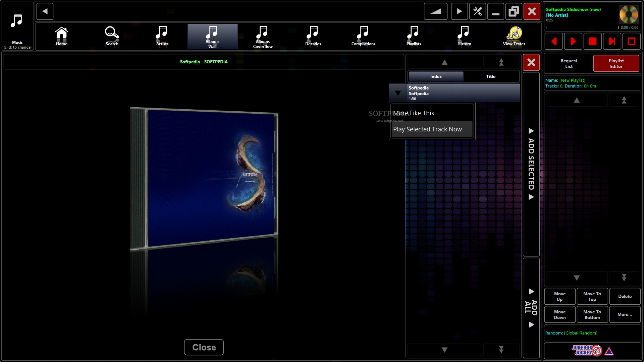Screen dimensions: 644x362
Task: Choose More Like This
Action: (x=432, y=113)
